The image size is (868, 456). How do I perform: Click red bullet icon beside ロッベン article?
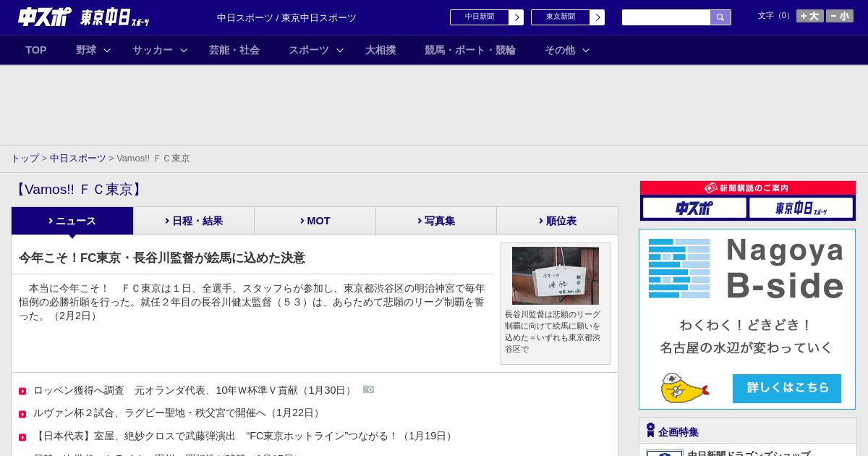coord(22,392)
